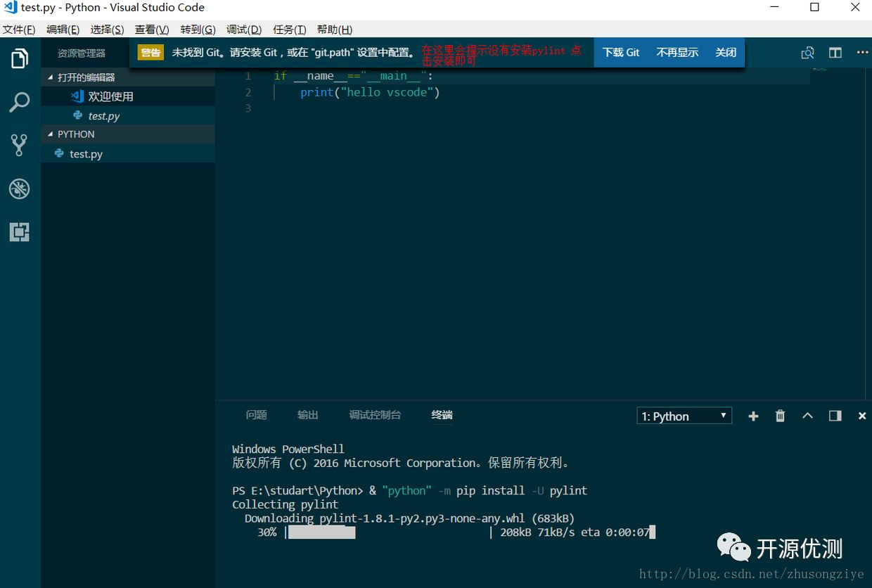Close the terminal panel with X icon
The height and width of the screenshot is (588, 872).
(862, 416)
